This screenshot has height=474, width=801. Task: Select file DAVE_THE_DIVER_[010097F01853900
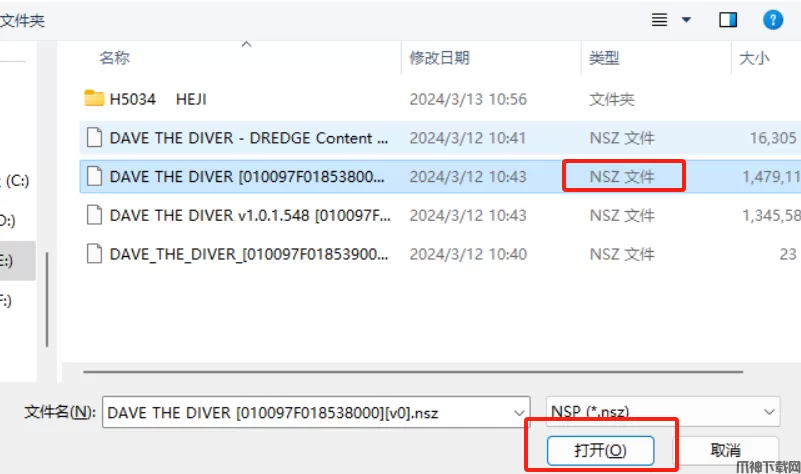249,254
